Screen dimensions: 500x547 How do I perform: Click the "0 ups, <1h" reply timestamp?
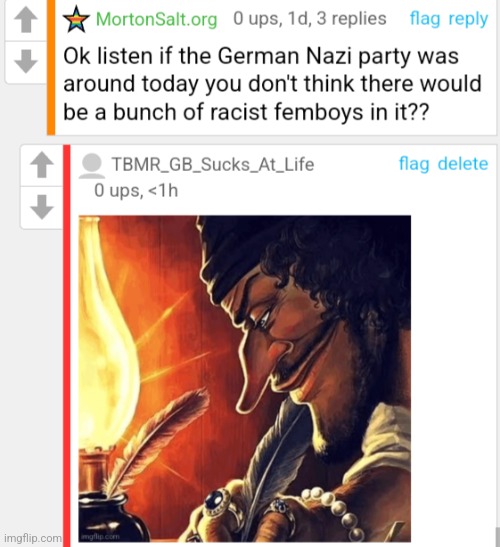[x=136, y=191]
